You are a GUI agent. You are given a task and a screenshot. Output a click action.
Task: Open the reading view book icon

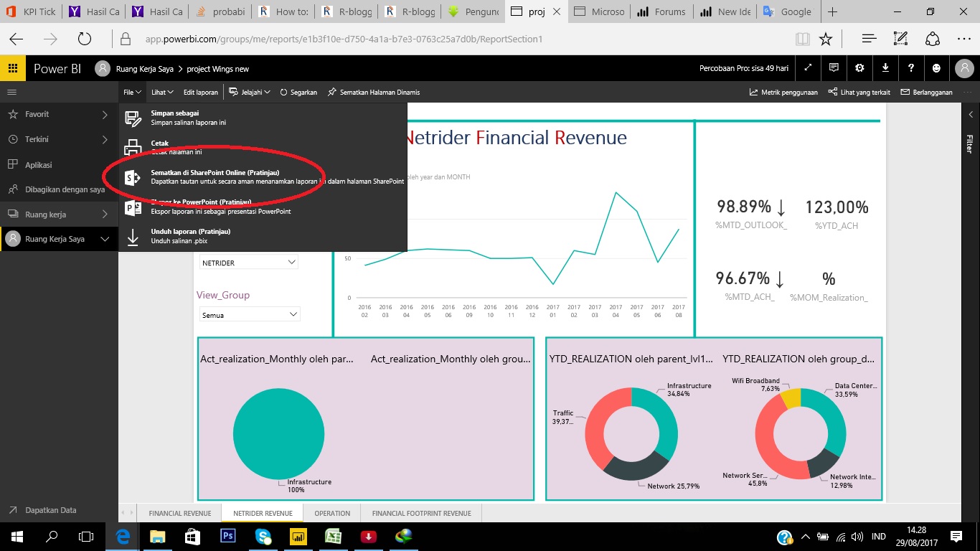(802, 39)
